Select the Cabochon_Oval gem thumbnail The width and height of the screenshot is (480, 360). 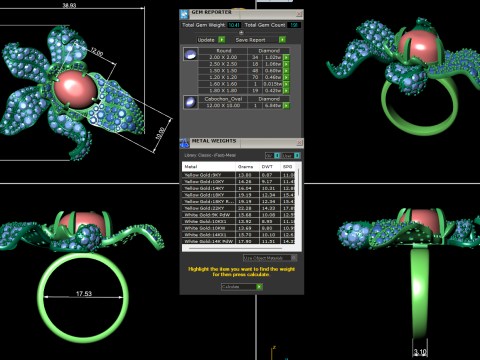[191, 102]
